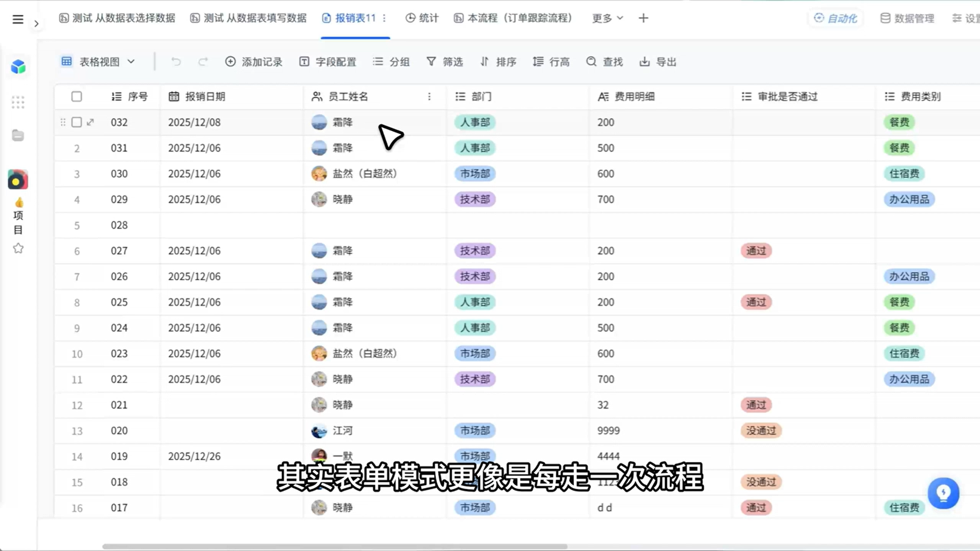
Task: Click sequence number 028 cell
Action: tap(119, 225)
